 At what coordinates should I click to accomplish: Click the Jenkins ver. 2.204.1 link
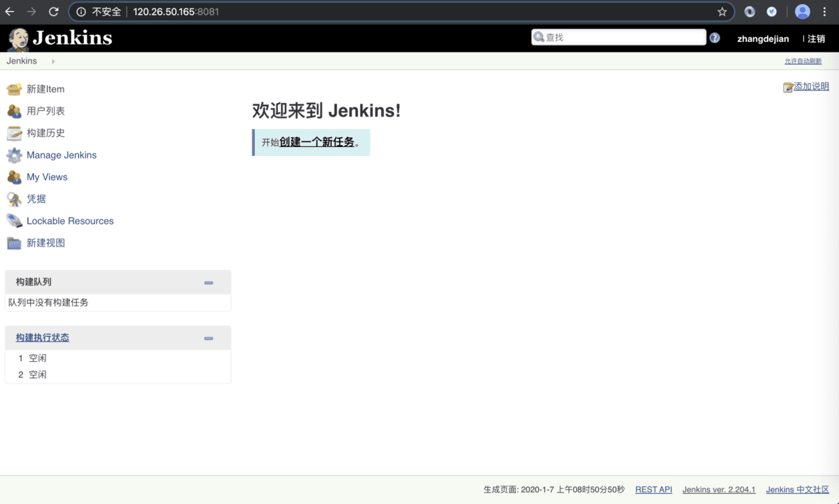(719, 490)
